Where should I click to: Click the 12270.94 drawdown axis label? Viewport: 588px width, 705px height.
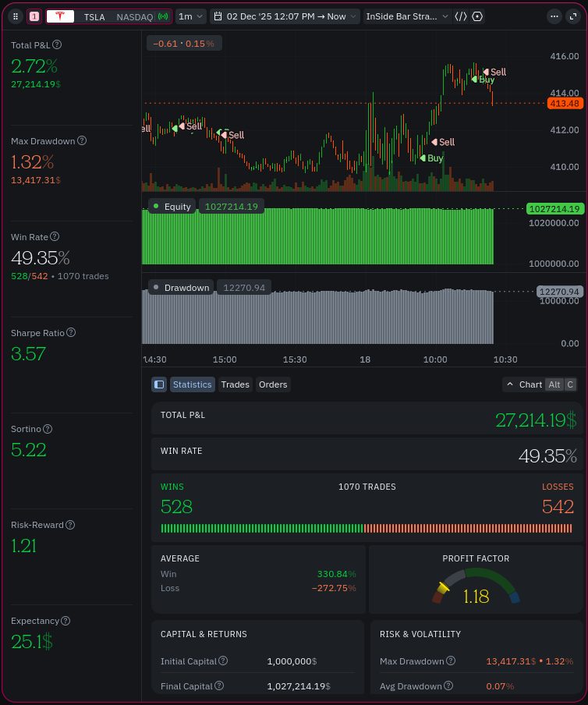click(560, 292)
